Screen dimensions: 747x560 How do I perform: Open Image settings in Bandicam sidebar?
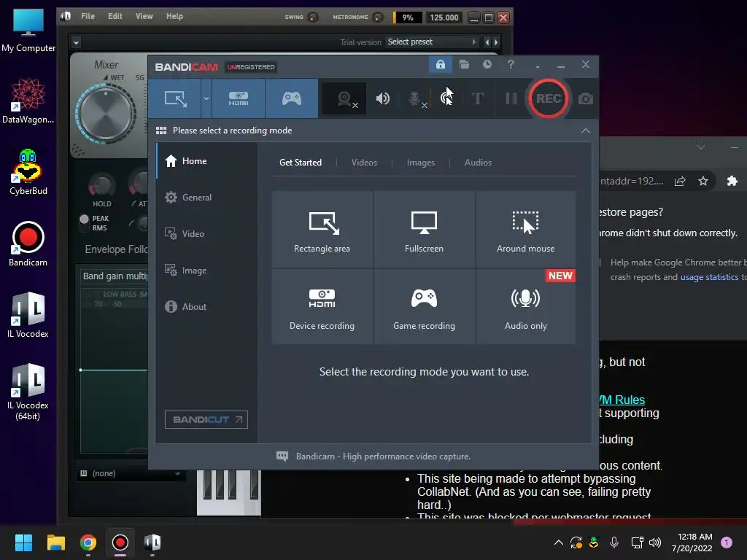click(206, 270)
